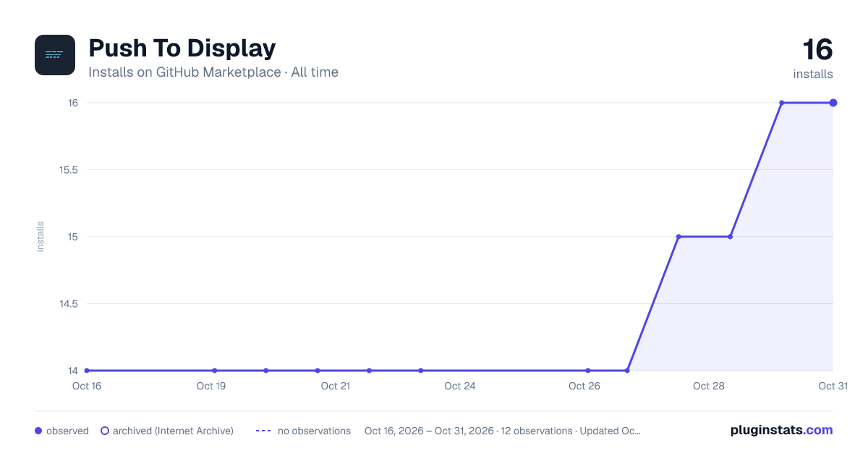
Task: Click the y-axis label 14.5
Action: pyautogui.click(x=69, y=304)
